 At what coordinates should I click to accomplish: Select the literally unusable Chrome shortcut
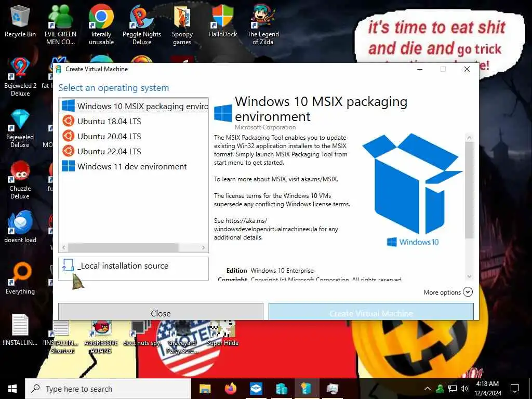click(101, 25)
